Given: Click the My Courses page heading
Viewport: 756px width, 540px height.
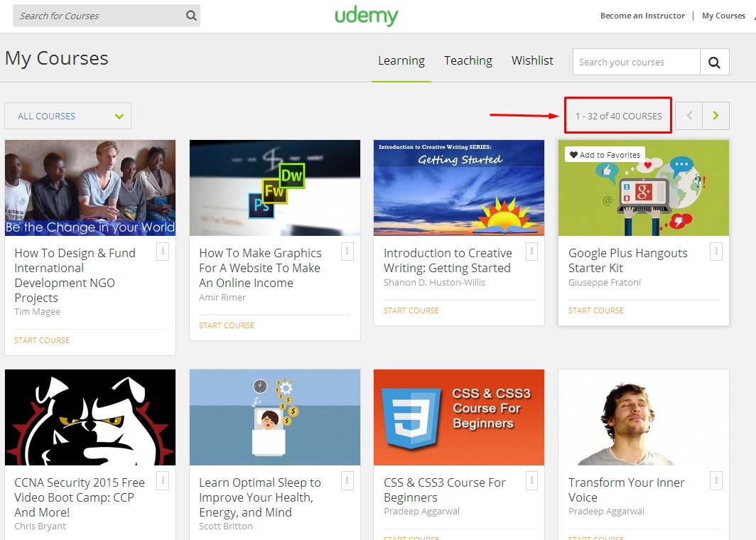Looking at the screenshot, I should point(57,58).
